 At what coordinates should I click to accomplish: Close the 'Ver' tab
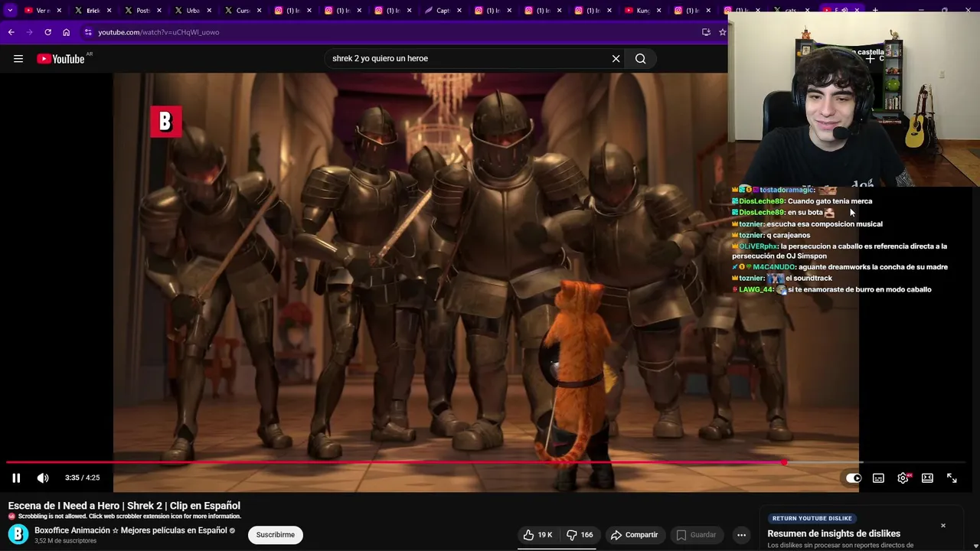pyautogui.click(x=59, y=10)
